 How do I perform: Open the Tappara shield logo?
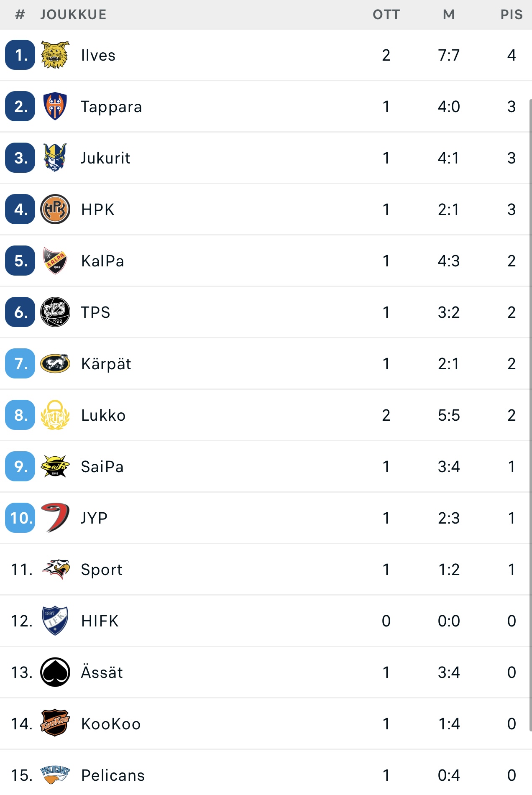[55, 106]
